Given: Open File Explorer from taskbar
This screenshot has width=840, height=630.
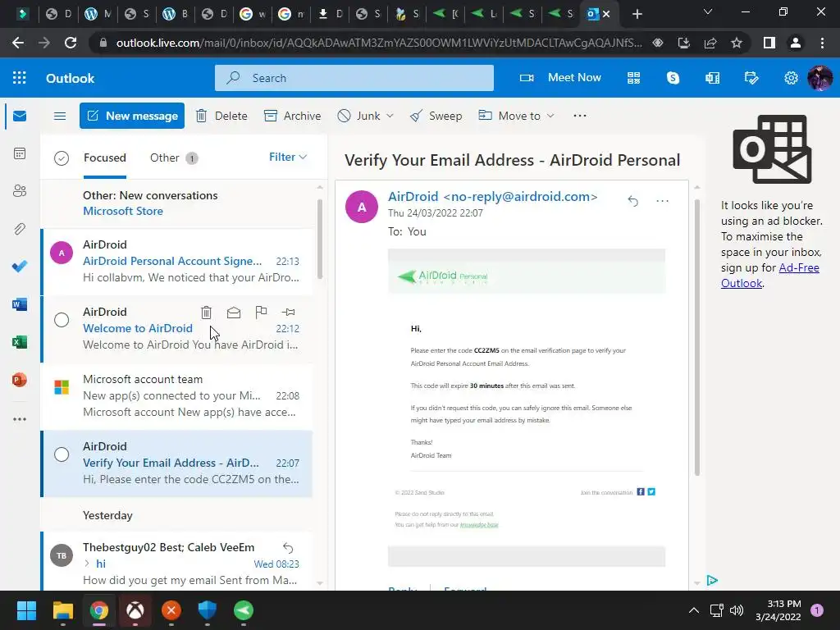Looking at the screenshot, I should (62, 610).
